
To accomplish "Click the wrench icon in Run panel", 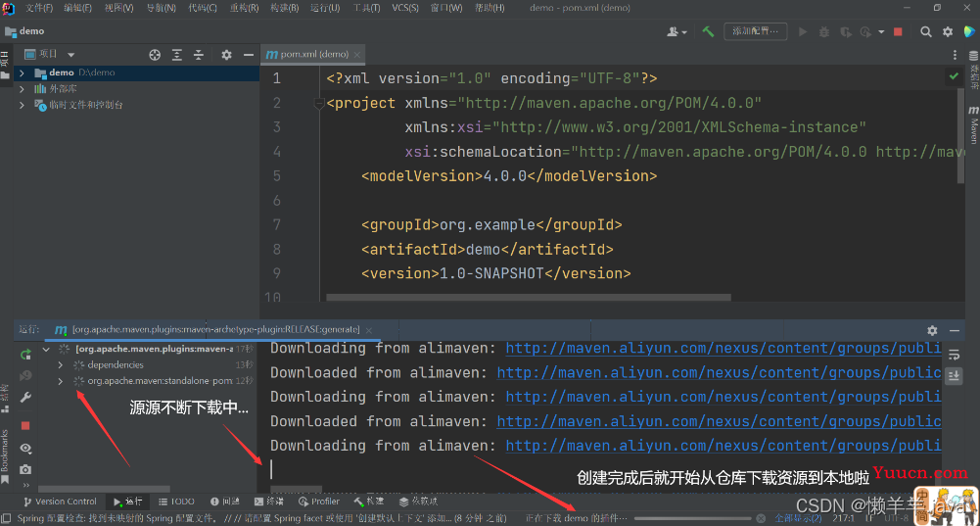I will (25, 397).
